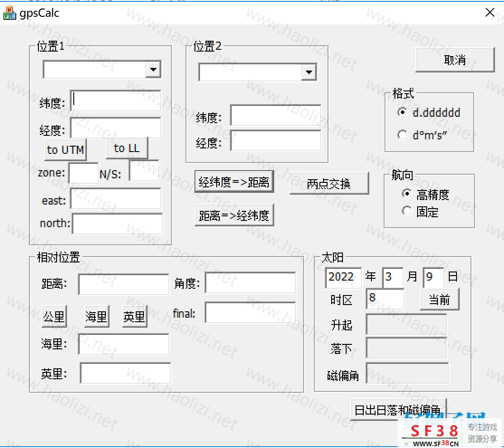Click the 英里 unit button
The height and width of the screenshot is (448, 504).
point(134,317)
